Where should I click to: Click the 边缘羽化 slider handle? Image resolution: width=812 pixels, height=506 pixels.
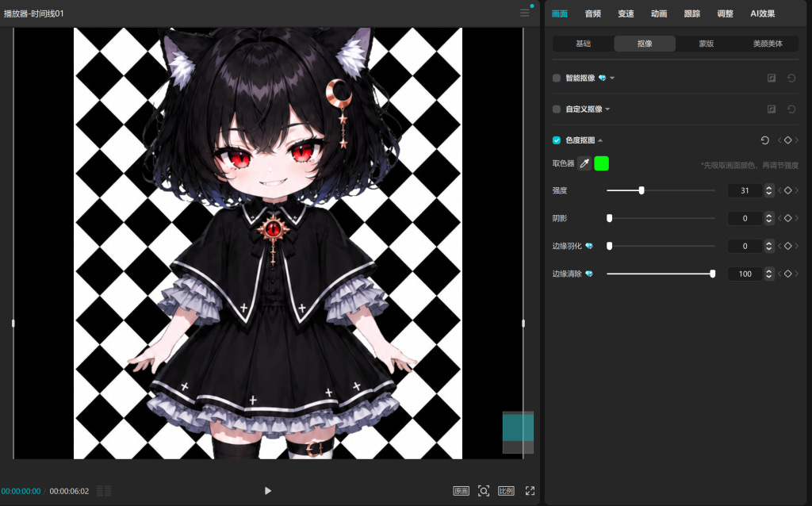click(610, 246)
